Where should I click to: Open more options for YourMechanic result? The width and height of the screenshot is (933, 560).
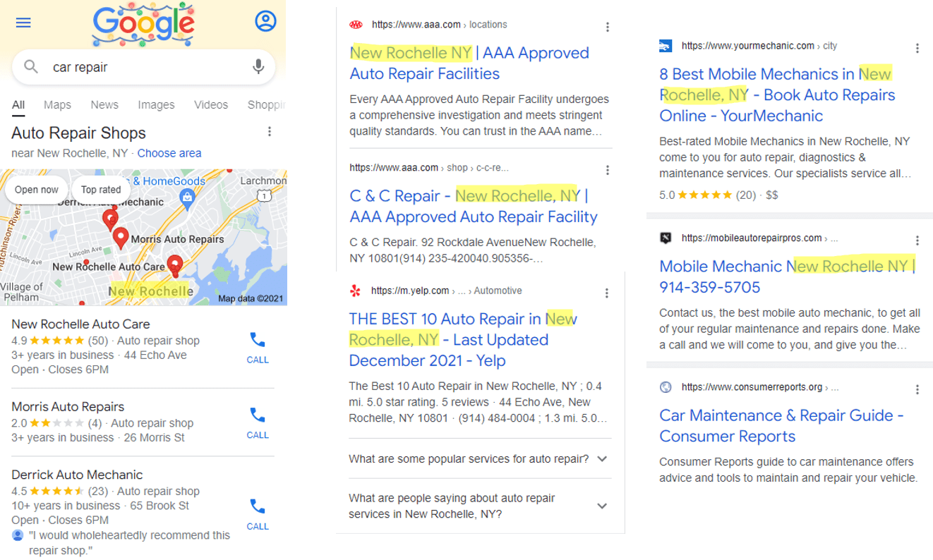917,48
